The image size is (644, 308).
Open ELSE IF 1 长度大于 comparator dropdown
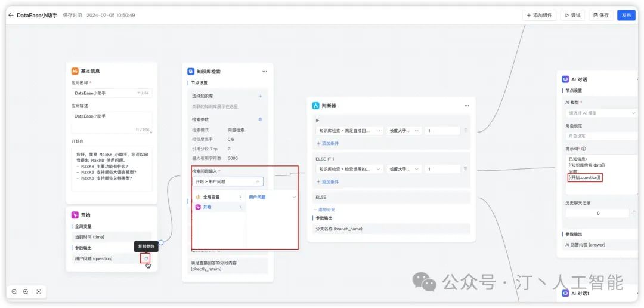404,168
